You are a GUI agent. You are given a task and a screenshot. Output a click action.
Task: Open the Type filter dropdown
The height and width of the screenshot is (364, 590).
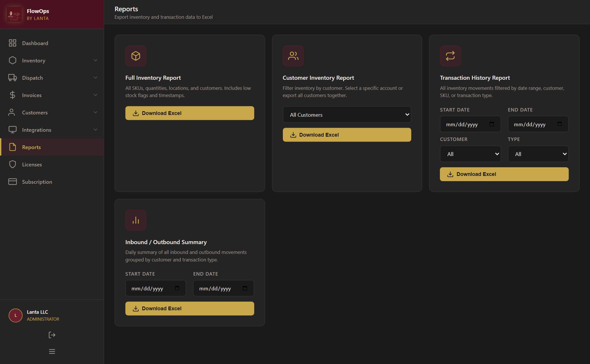[x=538, y=154]
